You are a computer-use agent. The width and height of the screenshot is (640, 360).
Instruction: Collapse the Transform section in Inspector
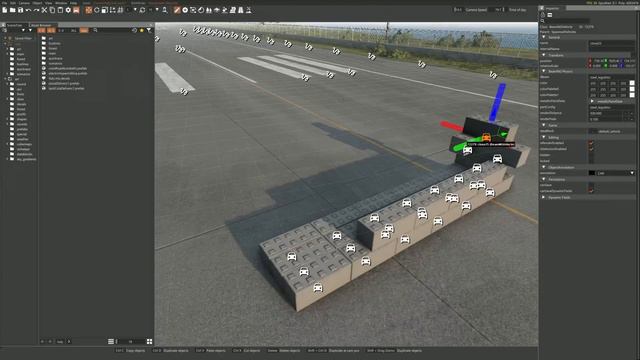pyautogui.click(x=544, y=55)
